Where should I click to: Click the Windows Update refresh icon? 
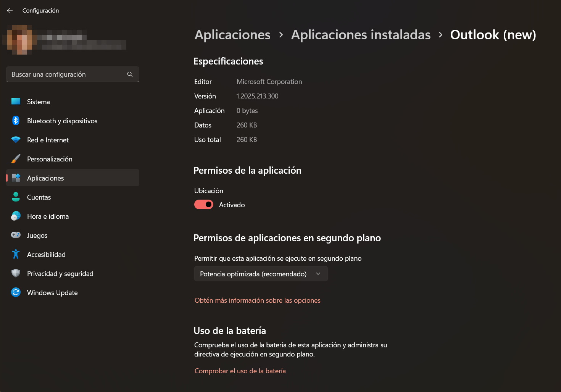click(16, 292)
